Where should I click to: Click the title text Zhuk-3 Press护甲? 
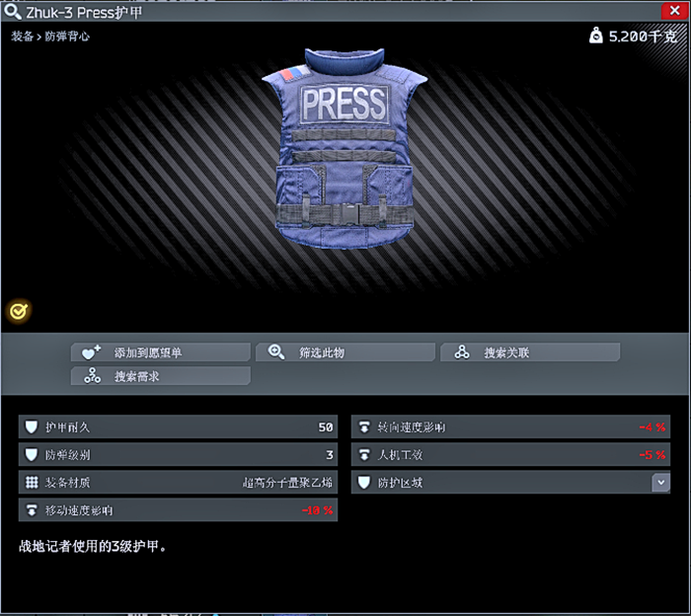(84, 12)
